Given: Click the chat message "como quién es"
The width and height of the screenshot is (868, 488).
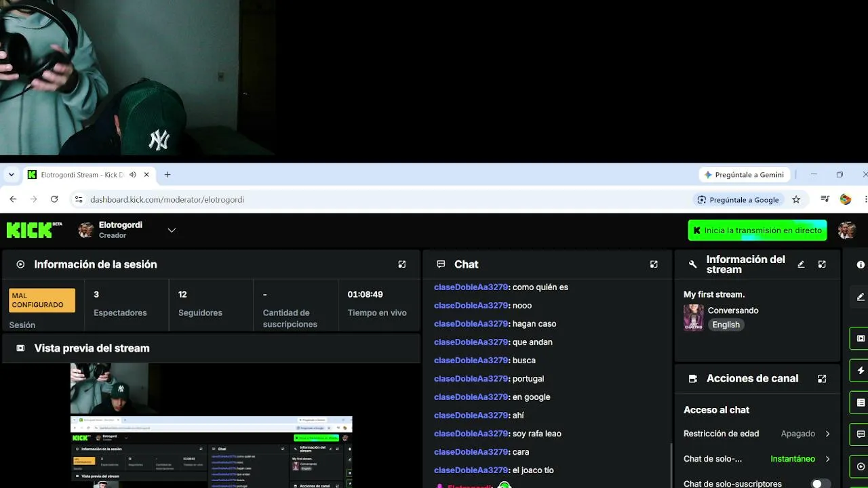Looking at the screenshot, I should (540, 287).
